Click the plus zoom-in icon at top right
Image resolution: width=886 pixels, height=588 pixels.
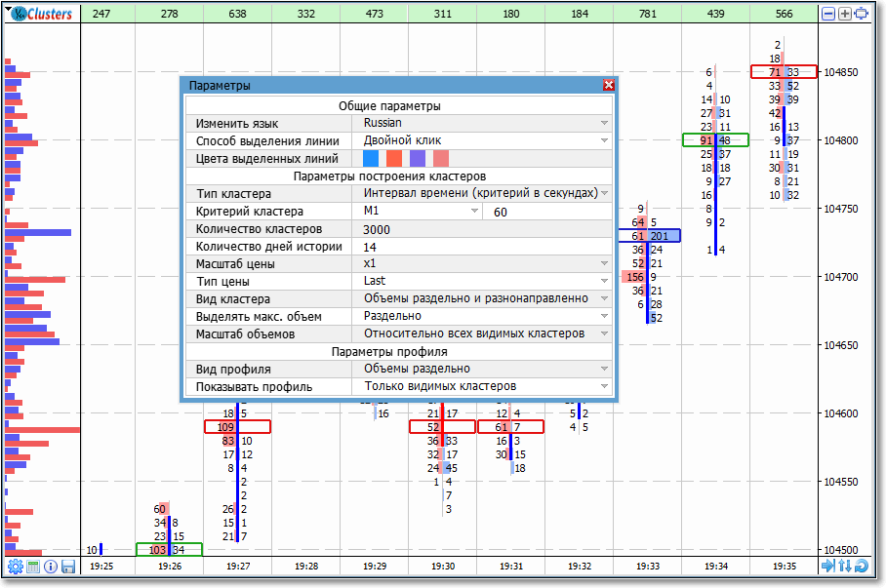click(x=845, y=15)
